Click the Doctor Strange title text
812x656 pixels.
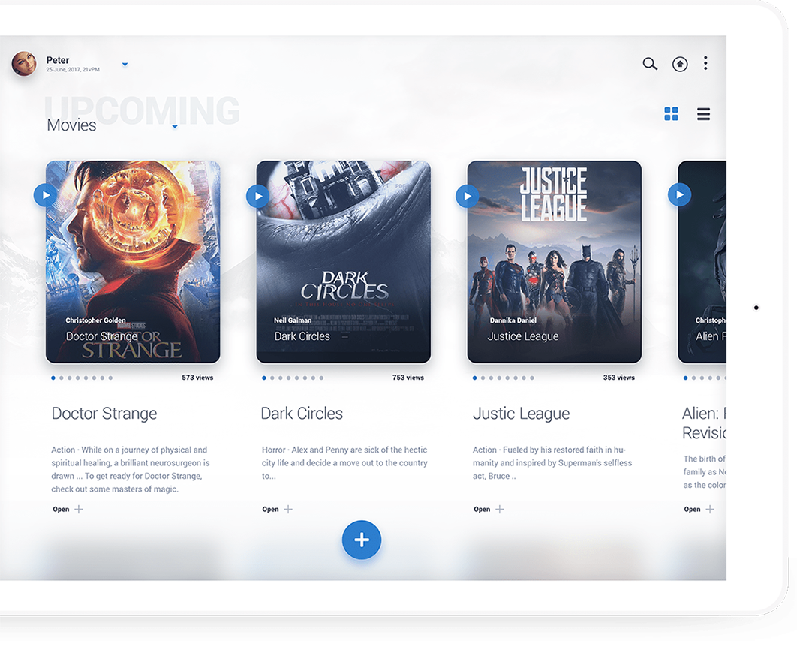104,414
